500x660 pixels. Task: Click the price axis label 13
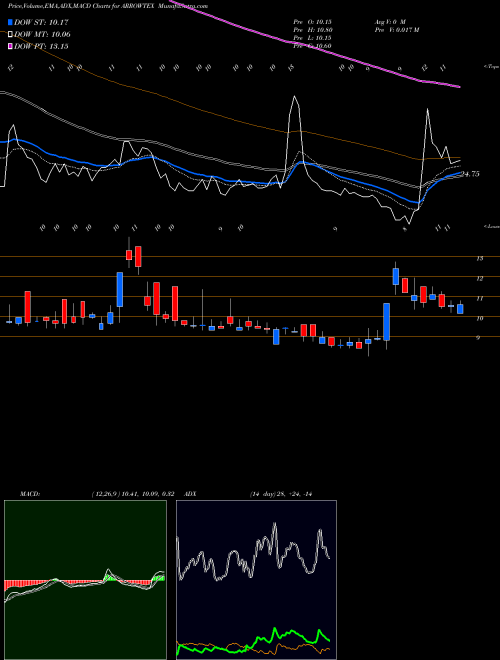479,258
